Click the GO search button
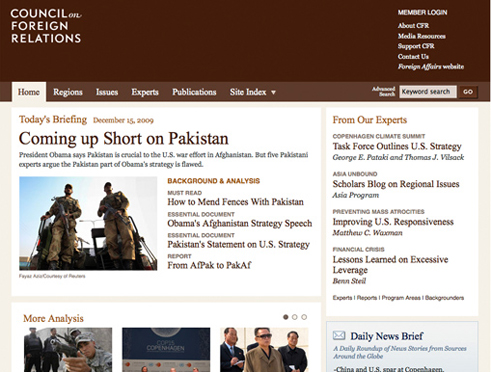This screenshot has height=372, width=491. pos(468,92)
